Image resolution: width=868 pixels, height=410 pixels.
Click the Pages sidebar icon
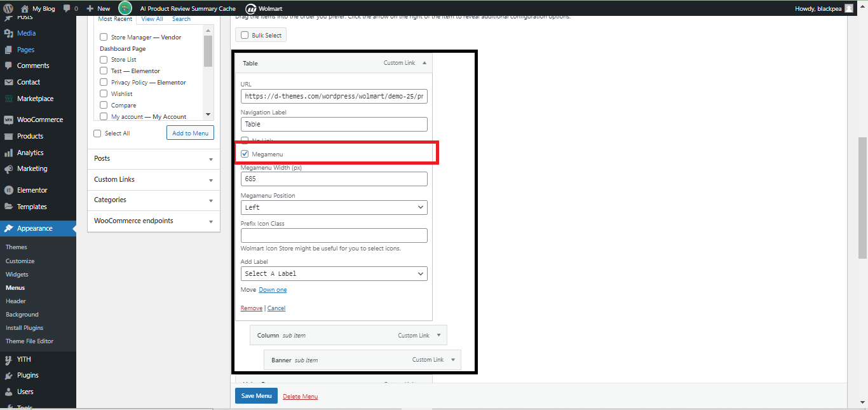[8, 50]
